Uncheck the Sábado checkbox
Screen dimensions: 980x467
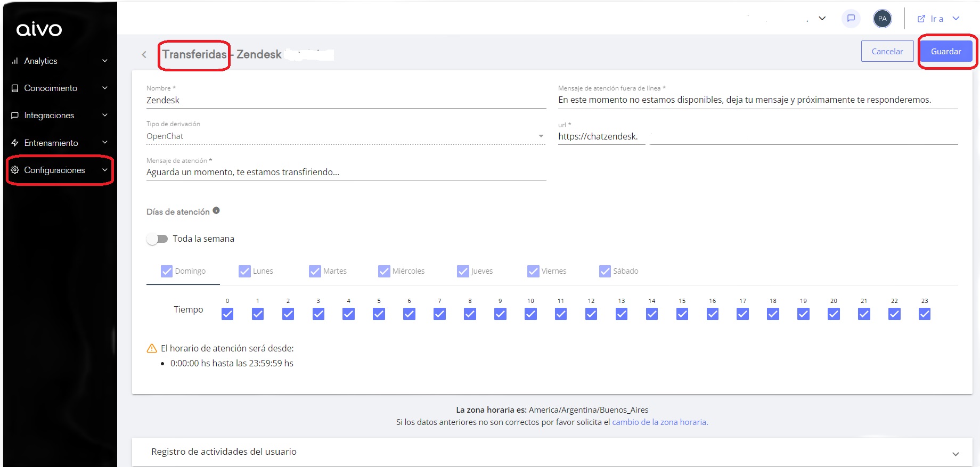(605, 271)
